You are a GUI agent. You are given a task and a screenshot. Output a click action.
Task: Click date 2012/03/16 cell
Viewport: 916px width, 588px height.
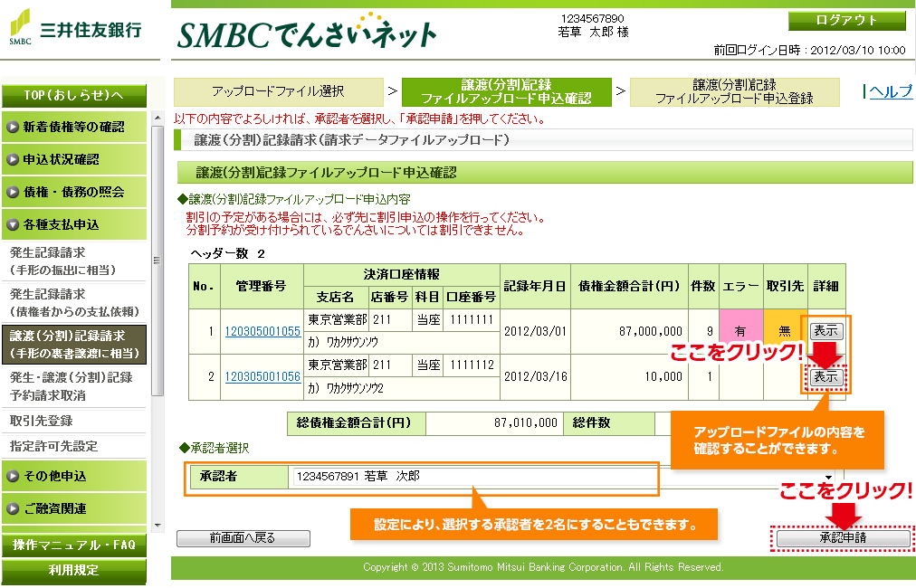535,376
